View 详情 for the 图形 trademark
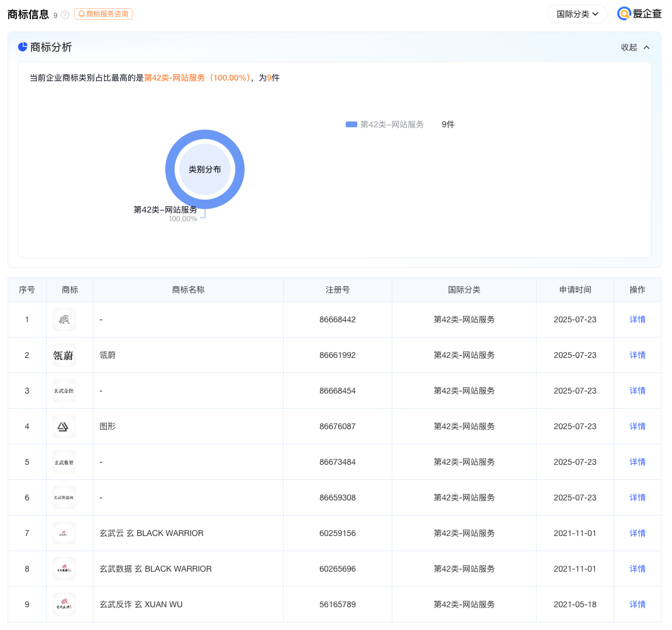Image resolution: width=672 pixels, height=630 pixels. pyautogui.click(x=637, y=426)
